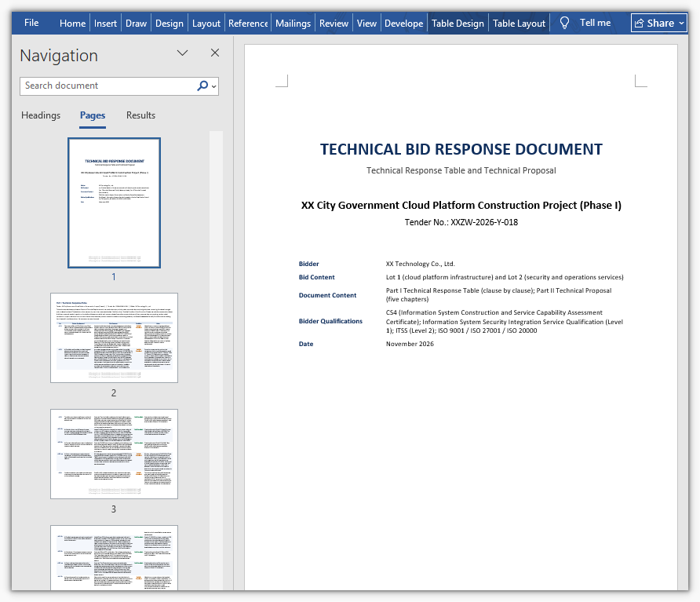Image resolution: width=700 pixels, height=602 pixels.
Task: Switch to the Layout ribbon tab
Action: [x=206, y=24]
